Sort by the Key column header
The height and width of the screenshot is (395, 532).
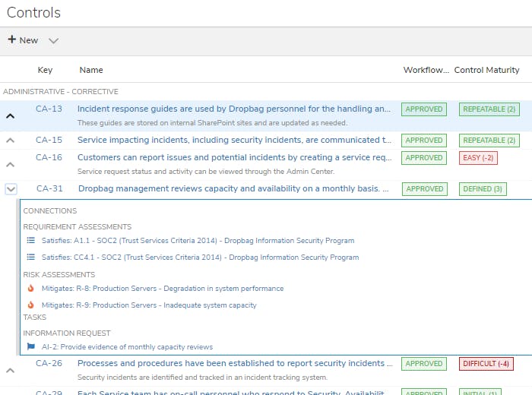(46, 70)
